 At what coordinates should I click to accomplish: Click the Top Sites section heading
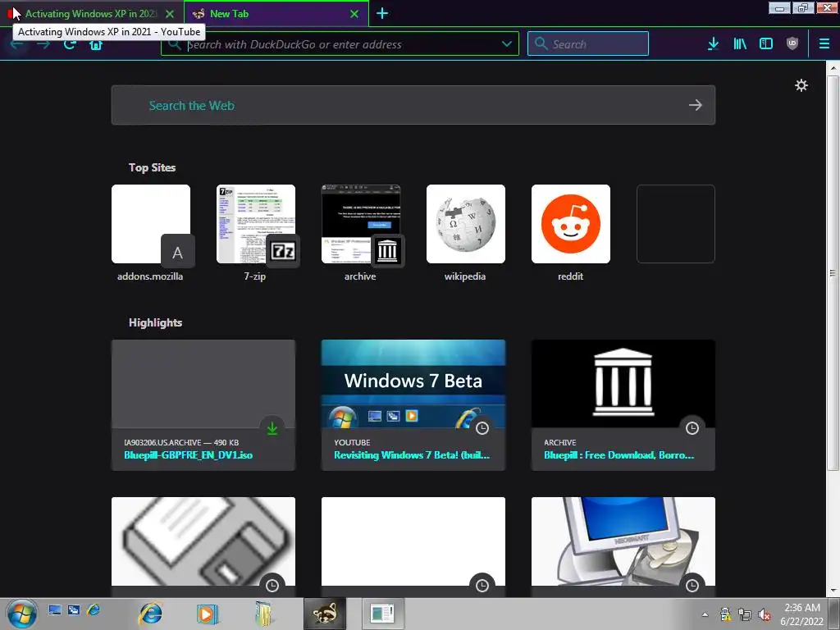tap(152, 167)
